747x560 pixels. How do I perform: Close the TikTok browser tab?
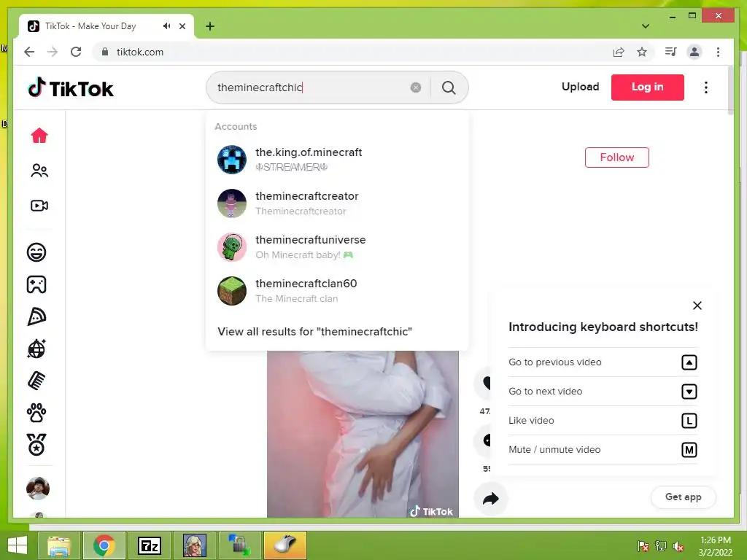pos(182,26)
